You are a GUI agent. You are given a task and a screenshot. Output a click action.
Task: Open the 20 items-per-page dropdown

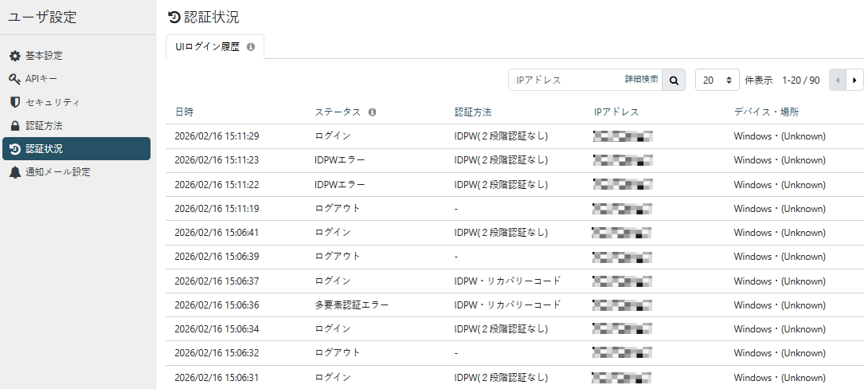click(717, 80)
